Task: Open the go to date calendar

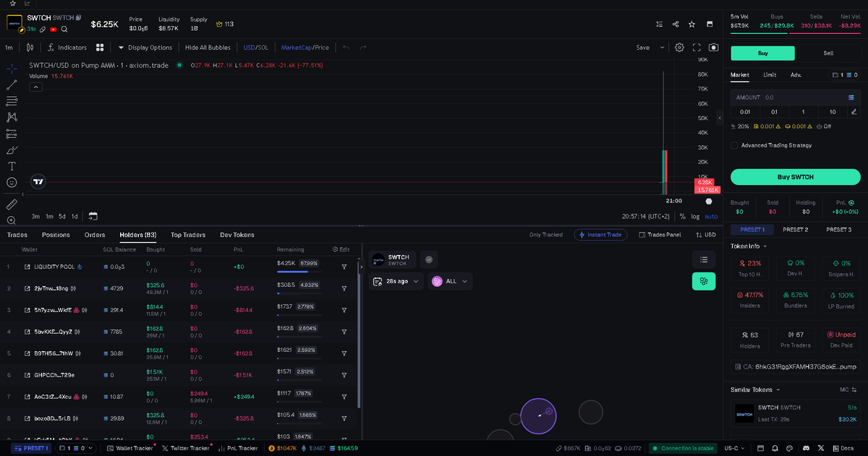Action: pos(93,216)
